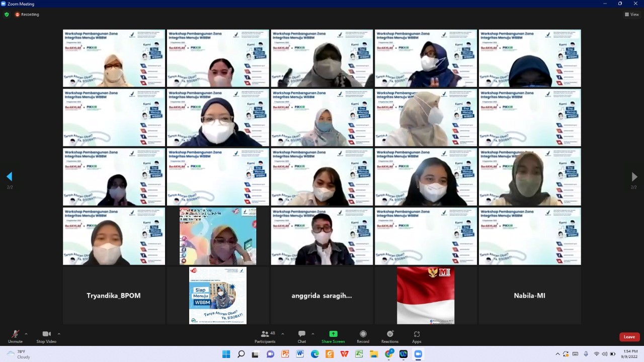Click the Recording status indicator
This screenshot has height=362, width=644.
coord(27,15)
